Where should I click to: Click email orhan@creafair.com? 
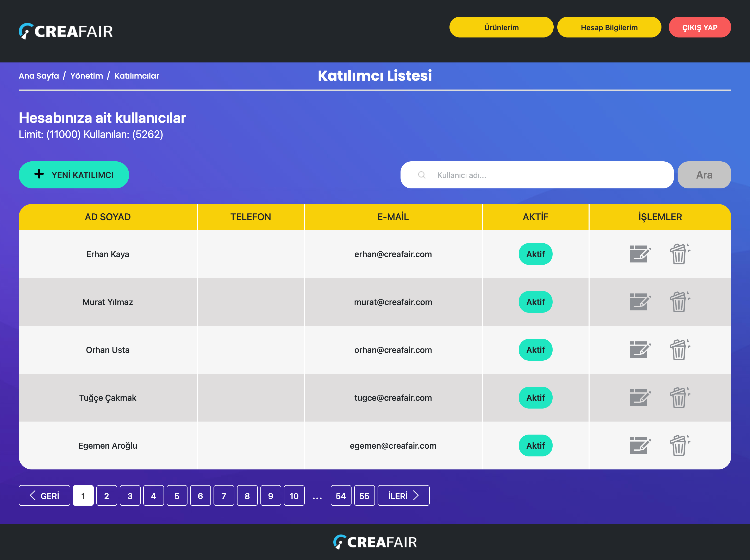(393, 350)
